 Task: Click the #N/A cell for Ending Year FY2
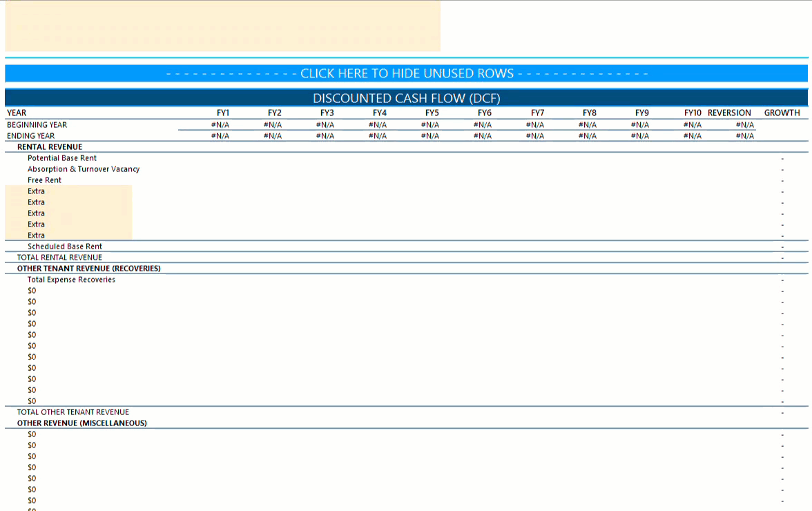pyautogui.click(x=272, y=135)
